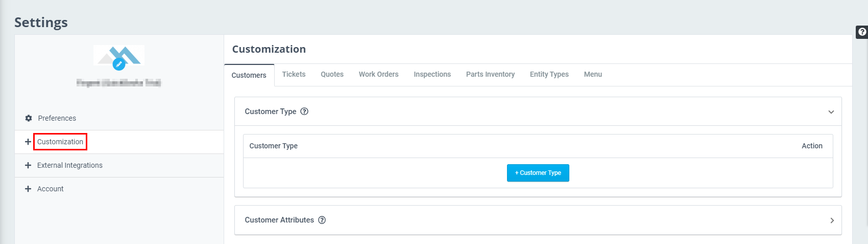Open the help icon beside the Customer Type heading

coord(304,112)
